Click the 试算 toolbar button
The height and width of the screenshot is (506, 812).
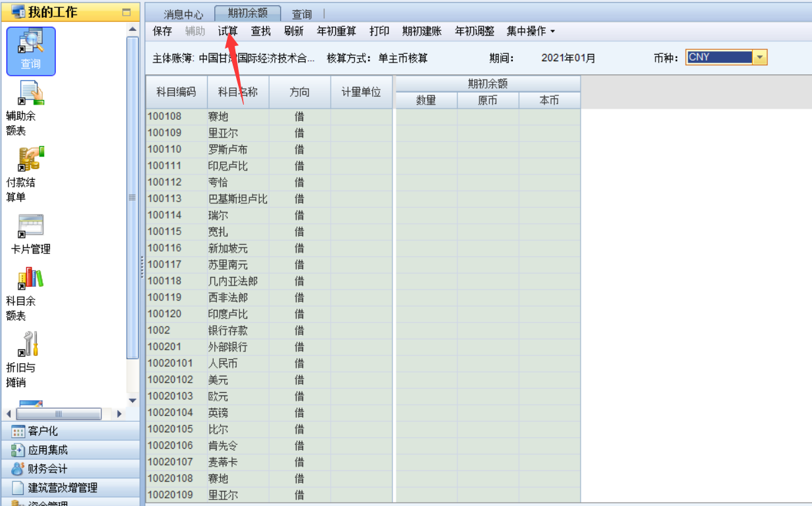227,32
